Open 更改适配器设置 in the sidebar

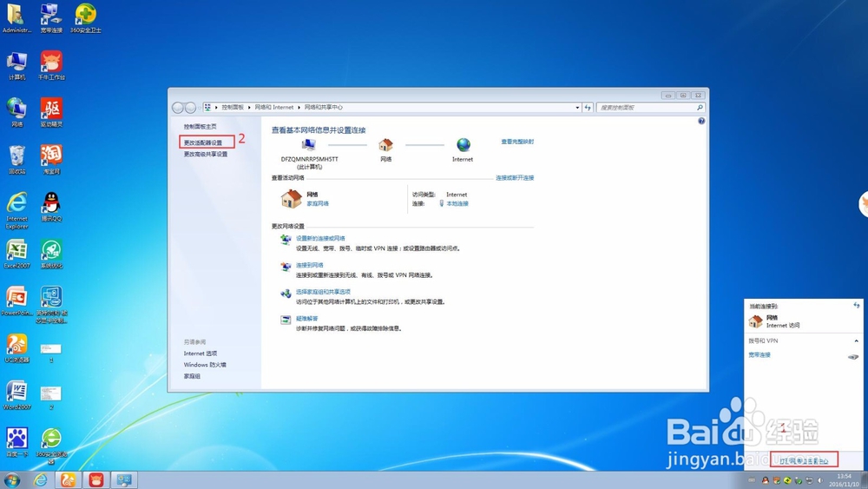[202, 142]
